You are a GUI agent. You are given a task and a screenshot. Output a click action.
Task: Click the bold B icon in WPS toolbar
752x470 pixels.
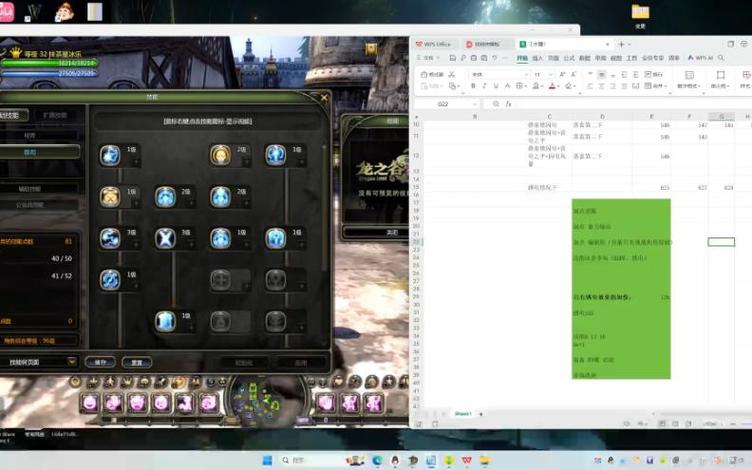(475, 86)
